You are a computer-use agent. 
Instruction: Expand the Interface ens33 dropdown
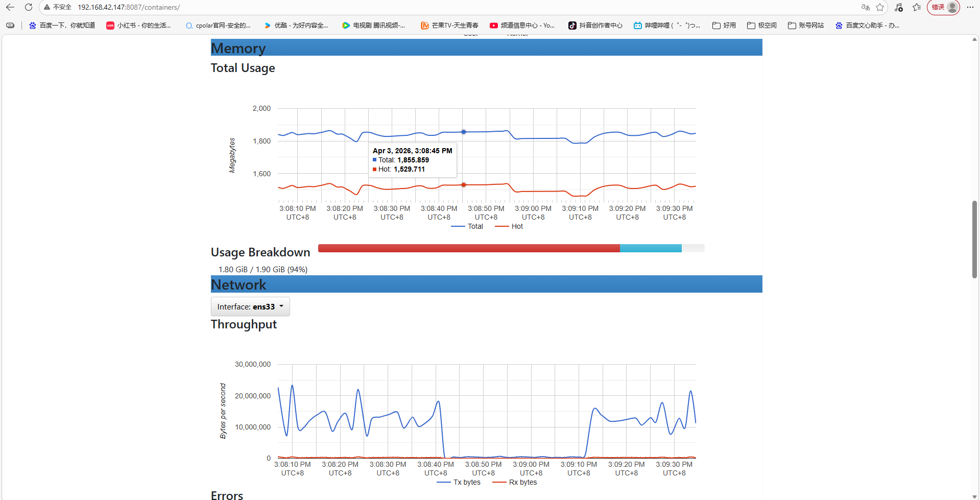click(250, 306)
